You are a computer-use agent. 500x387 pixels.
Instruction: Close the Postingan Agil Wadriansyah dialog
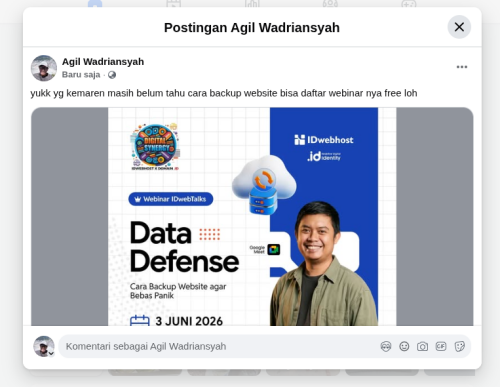(459, 27)
